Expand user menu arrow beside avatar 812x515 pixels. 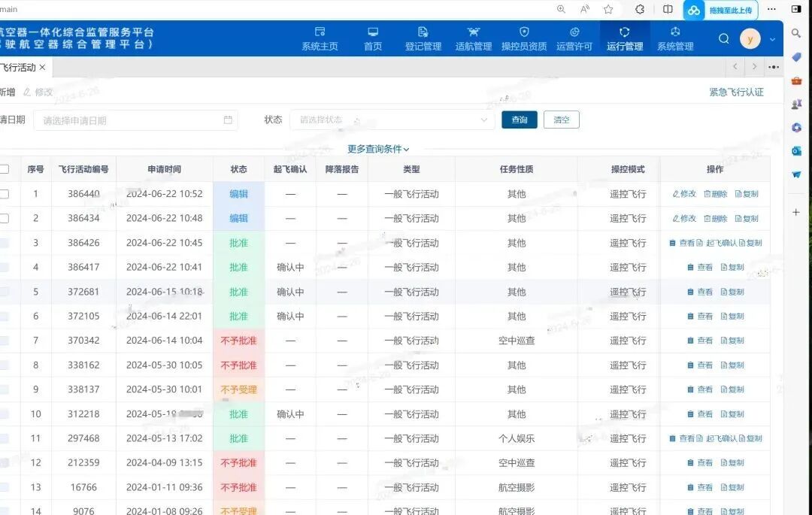pos(772,39)
